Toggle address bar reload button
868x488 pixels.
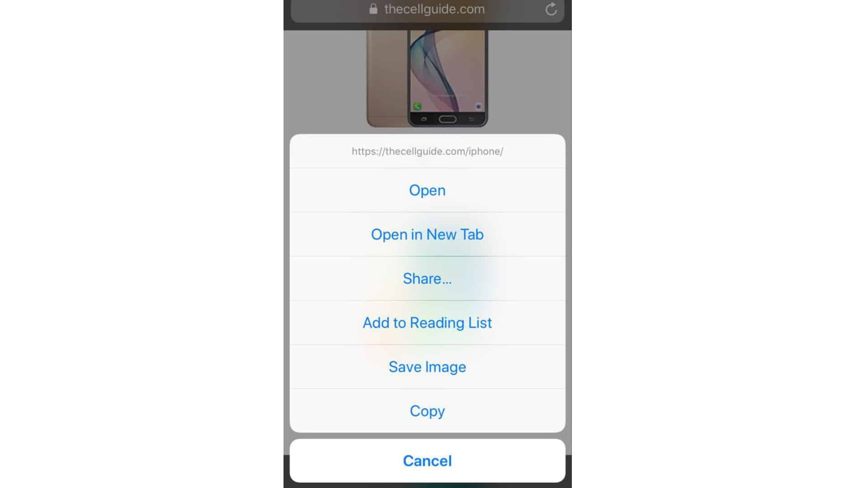(551, 9)
